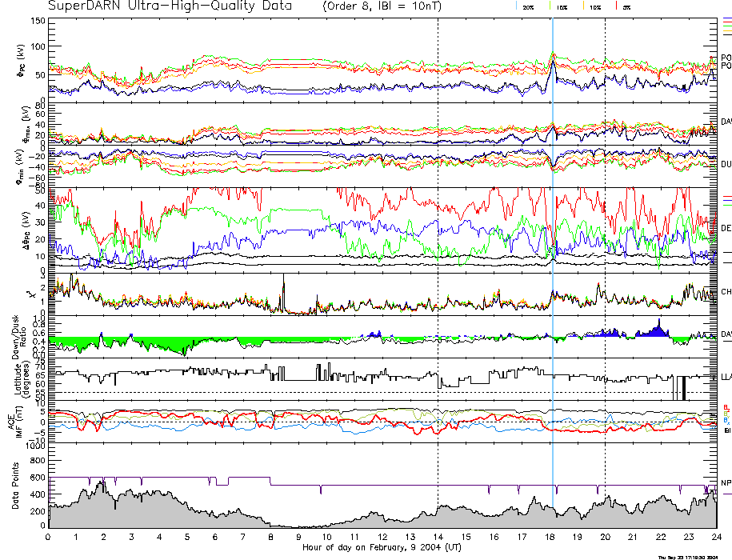Viewport: 732px width, 560px height.
Task: Click the blue filled peak near hour 22
Action: coord(658,328)
